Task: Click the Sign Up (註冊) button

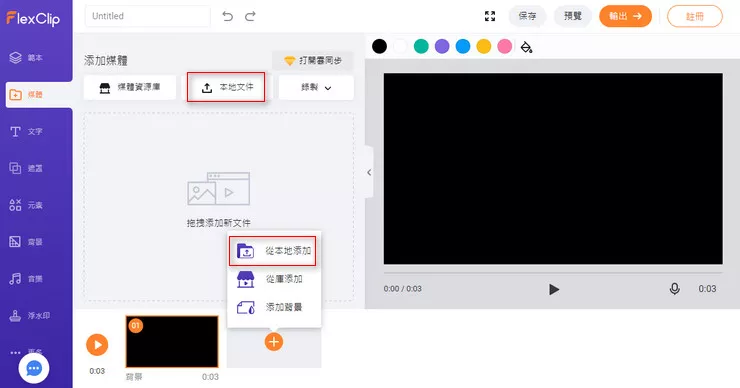Action: (x=695, y=17)
